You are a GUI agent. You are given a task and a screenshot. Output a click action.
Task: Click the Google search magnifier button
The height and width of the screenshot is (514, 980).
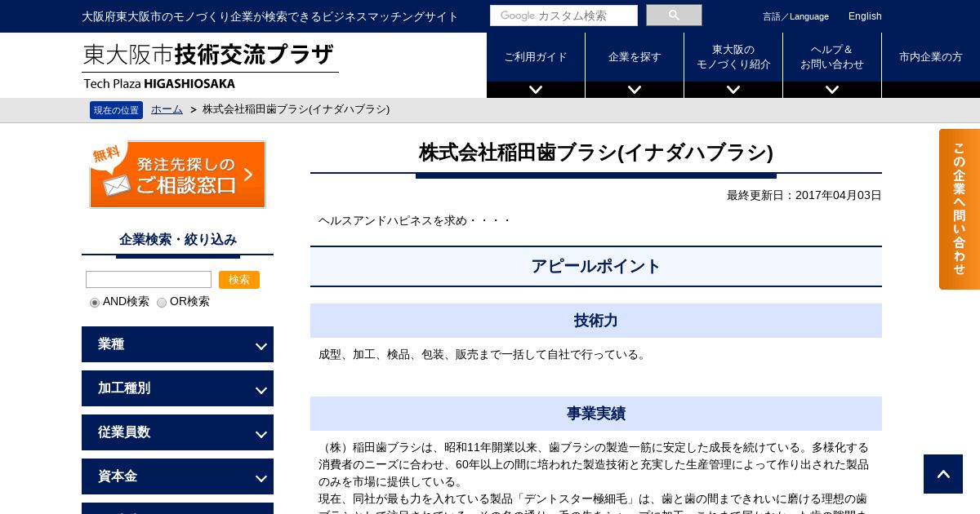(x=674, y=16)
